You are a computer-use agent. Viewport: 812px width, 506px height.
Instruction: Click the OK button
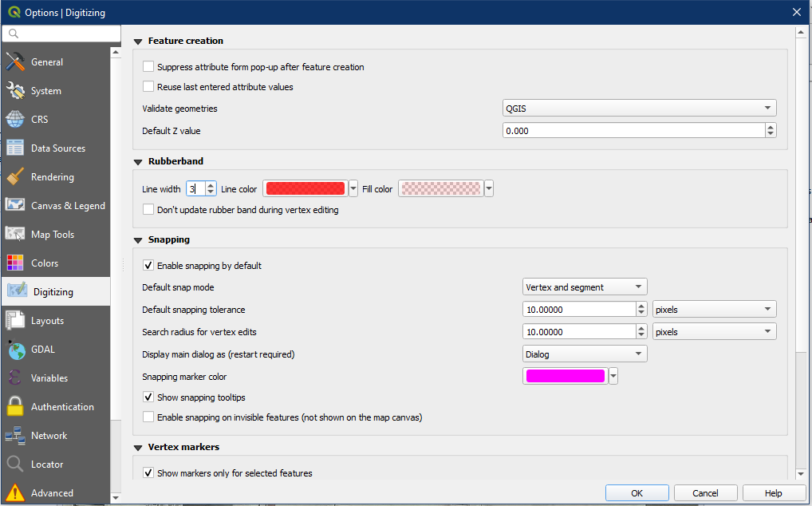pyautogui.click(x=637, y=493)
